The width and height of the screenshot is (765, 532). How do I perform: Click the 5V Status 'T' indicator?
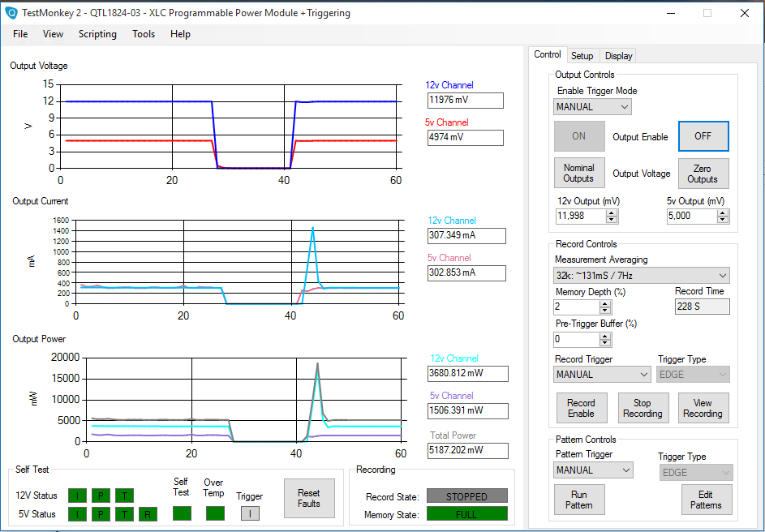click(x=124, y=514)
